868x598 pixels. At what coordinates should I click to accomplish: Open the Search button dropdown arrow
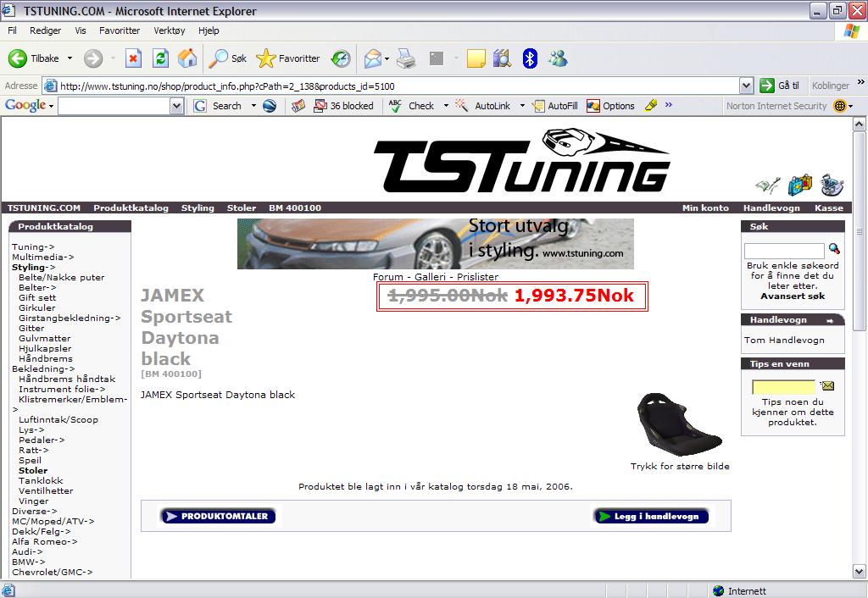tap(253, 106)
